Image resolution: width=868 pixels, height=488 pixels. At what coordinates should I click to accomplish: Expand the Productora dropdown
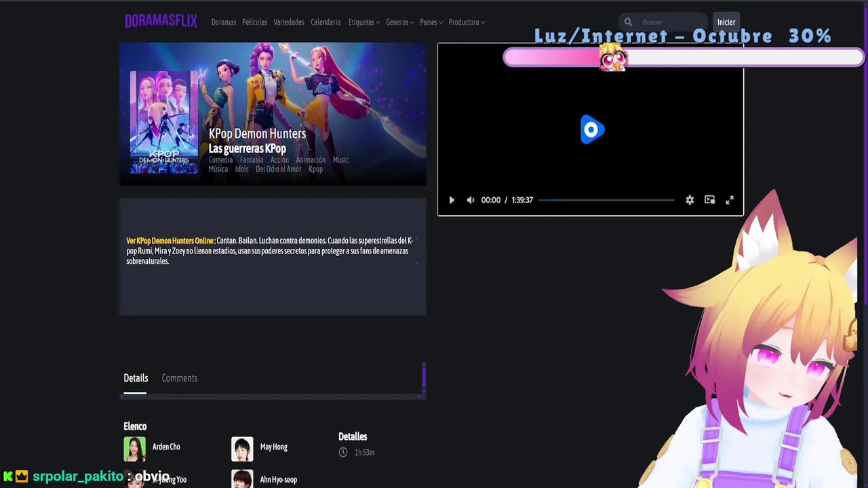(467, 22)
